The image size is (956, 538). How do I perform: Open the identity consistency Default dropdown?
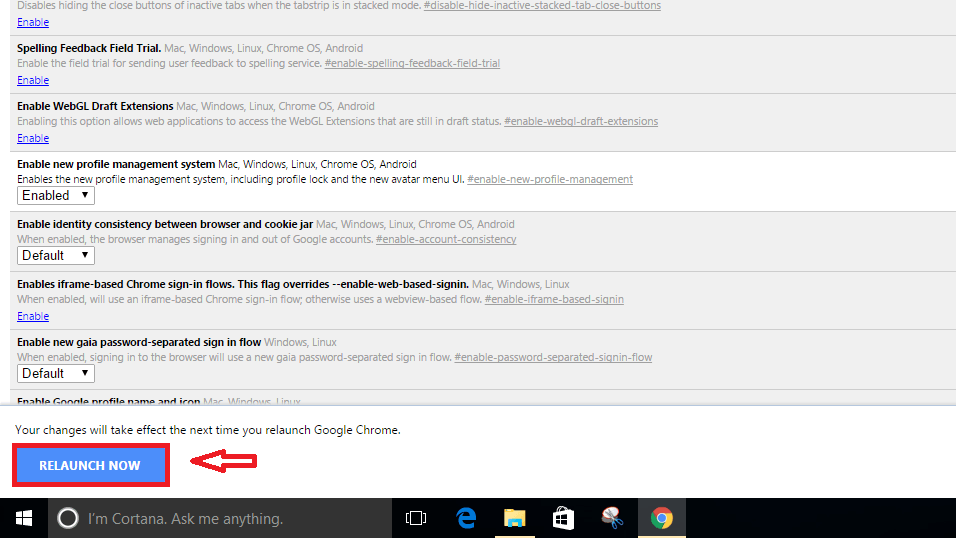click(55, 256)
